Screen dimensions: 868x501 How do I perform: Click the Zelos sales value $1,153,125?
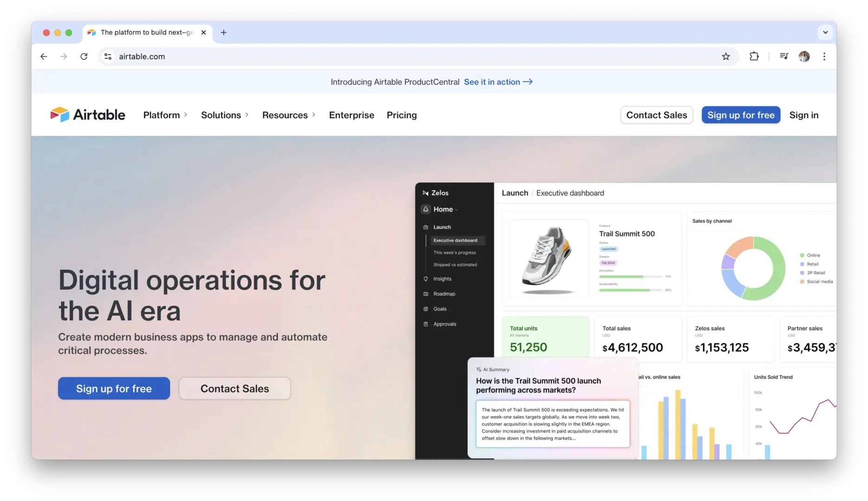click(722, 347)
